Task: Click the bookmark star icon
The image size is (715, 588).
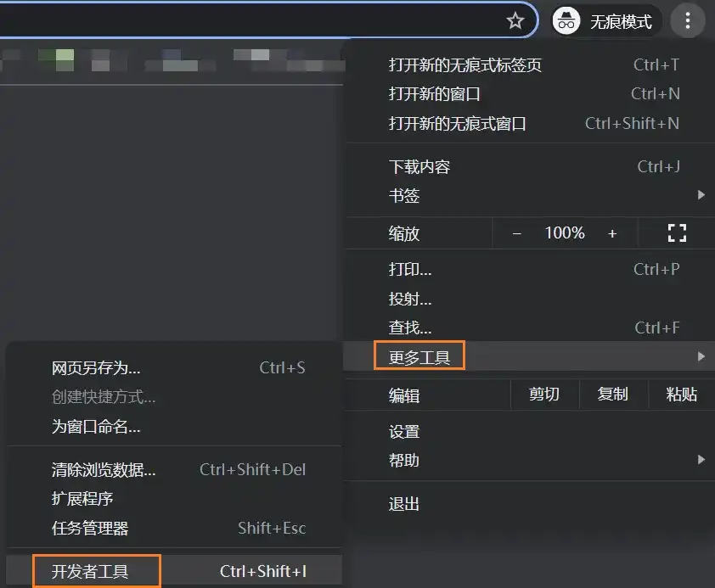Action: tap(515, 21)
